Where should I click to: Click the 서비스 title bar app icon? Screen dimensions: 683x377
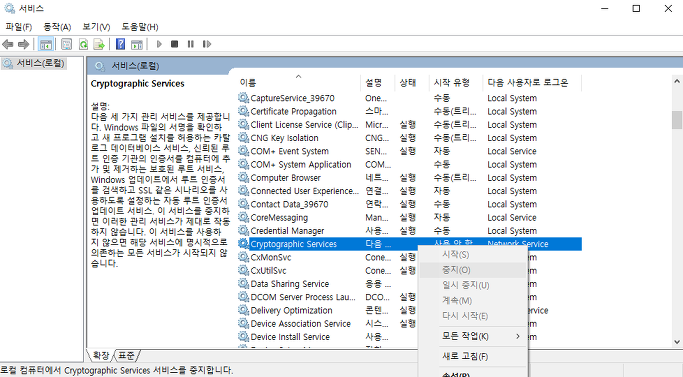[x=10, y=8]
